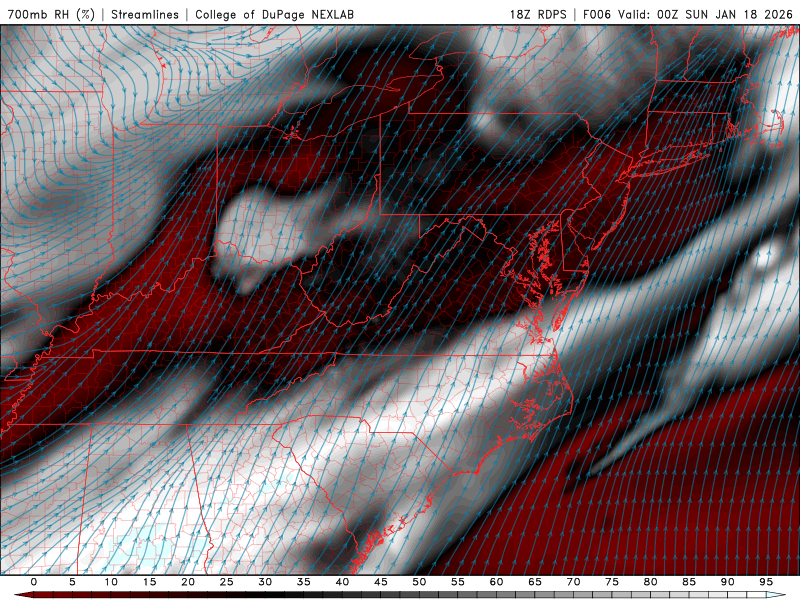Click the "0" colorbar label
The height and width of the screenshot is (600, 800).
point(34,582)
